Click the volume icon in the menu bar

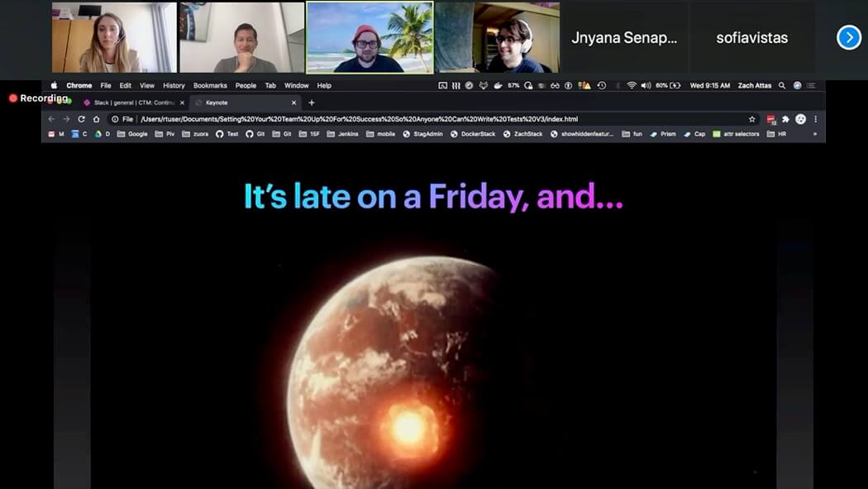[x=646, y=86]
